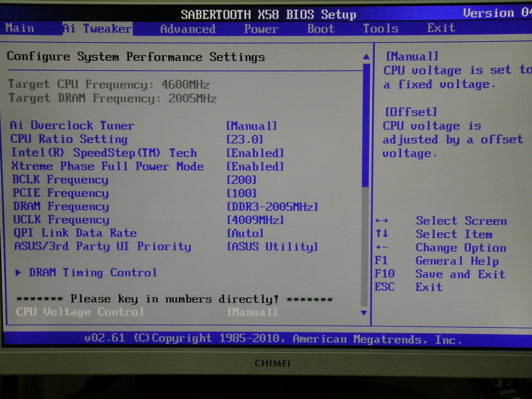Select the Intel(R) SpeedStep(TM) Tech label
This screenshot has width=532, height=399.
click(x=104, y=153)
